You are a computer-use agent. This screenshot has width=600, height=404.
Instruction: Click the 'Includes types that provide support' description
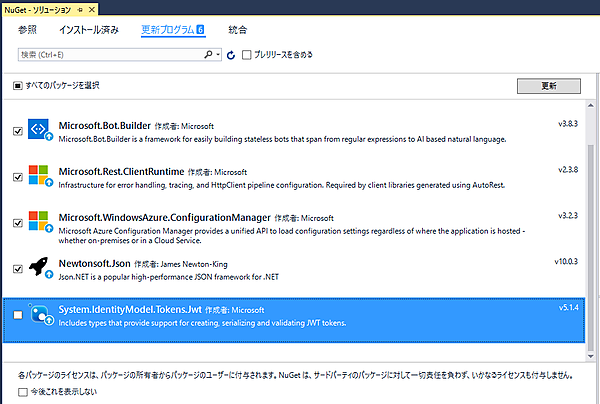pos(202,323)
